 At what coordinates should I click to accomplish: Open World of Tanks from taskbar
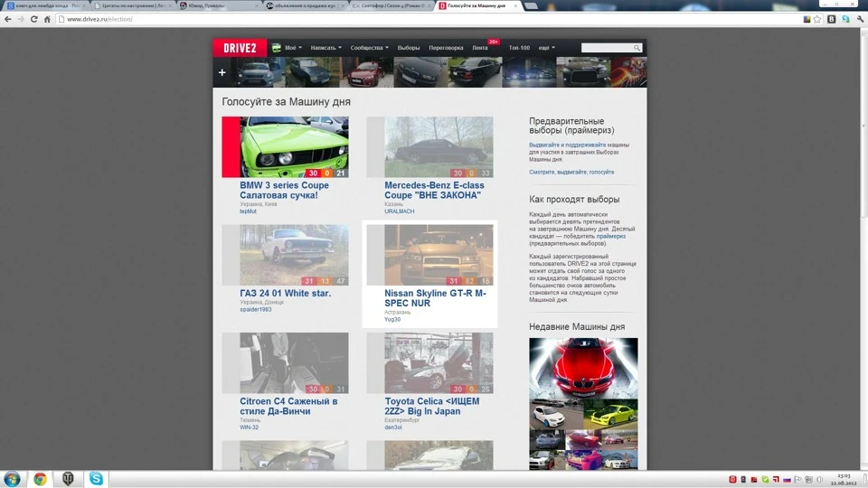click(x=68, y=479)
